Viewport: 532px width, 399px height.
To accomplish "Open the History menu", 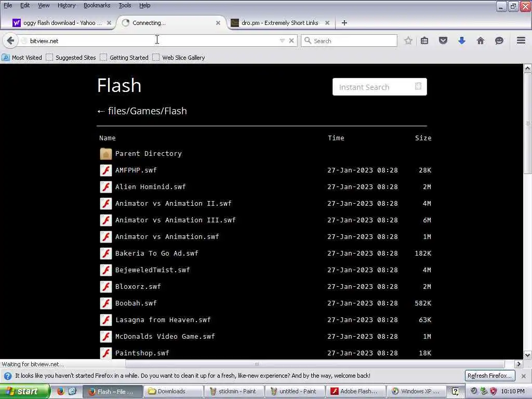I will click(x=66, y=5).
